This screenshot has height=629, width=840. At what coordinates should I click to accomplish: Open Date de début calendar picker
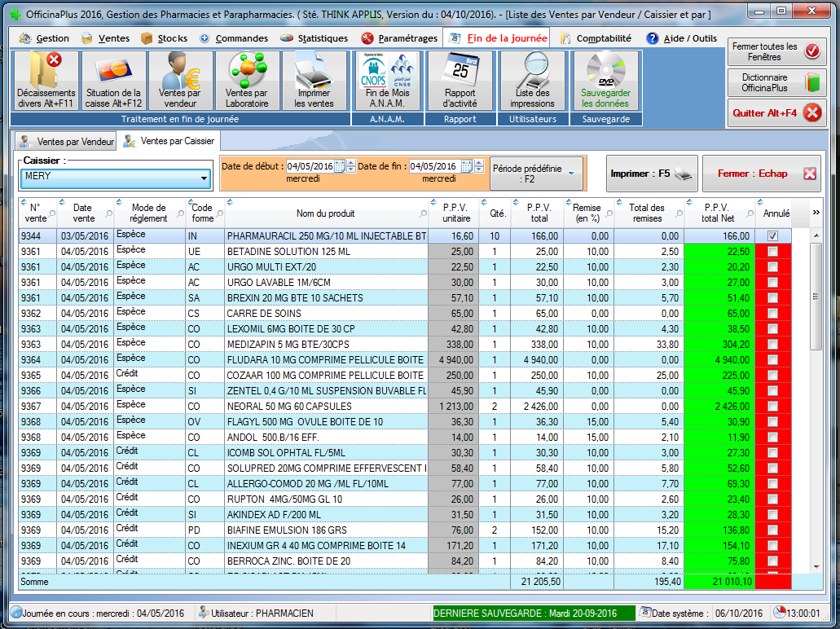(x=340, y=166)
